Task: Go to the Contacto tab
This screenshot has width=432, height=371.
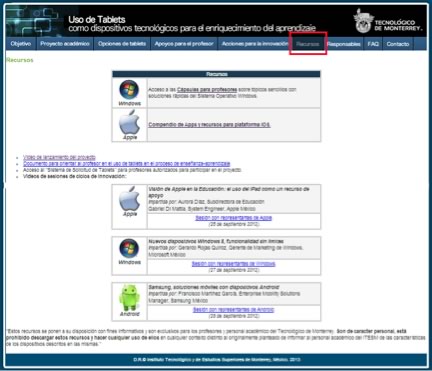Action: coord(398,44)
